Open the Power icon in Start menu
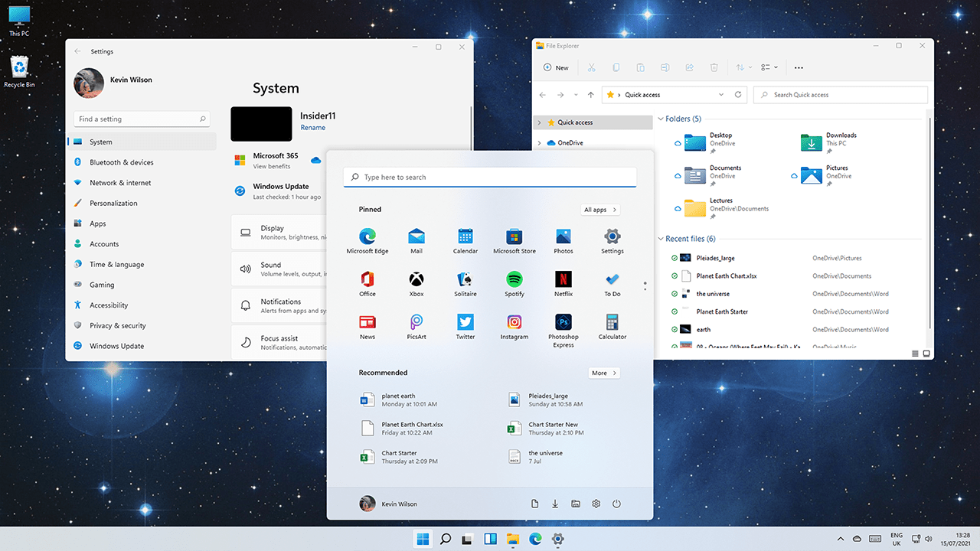 616,504
